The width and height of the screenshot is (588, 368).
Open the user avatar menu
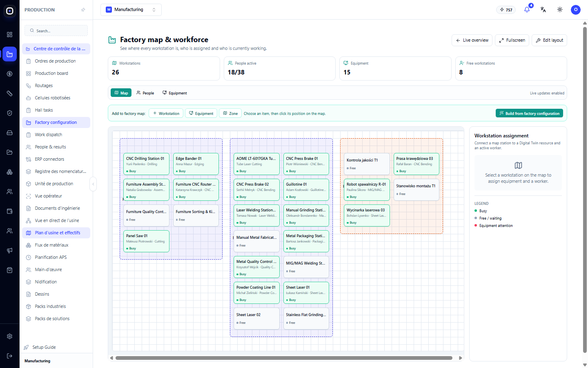coord(576,10)
